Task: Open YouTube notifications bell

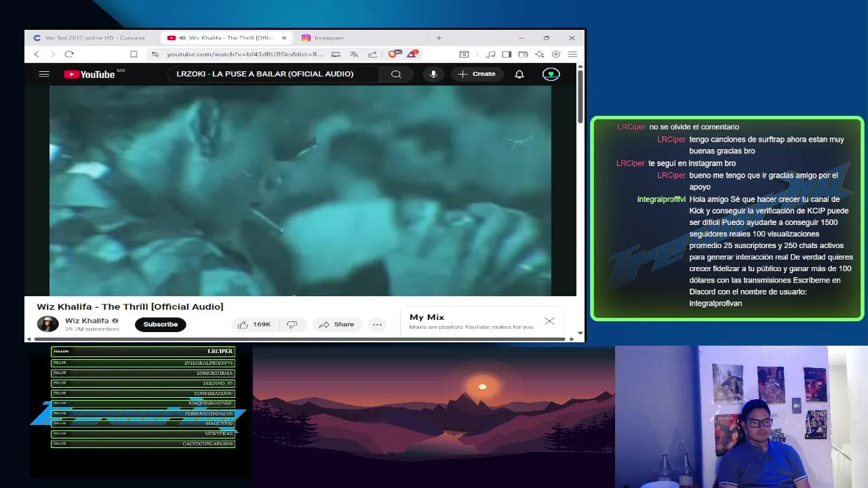Action: [x=519, y=74]
